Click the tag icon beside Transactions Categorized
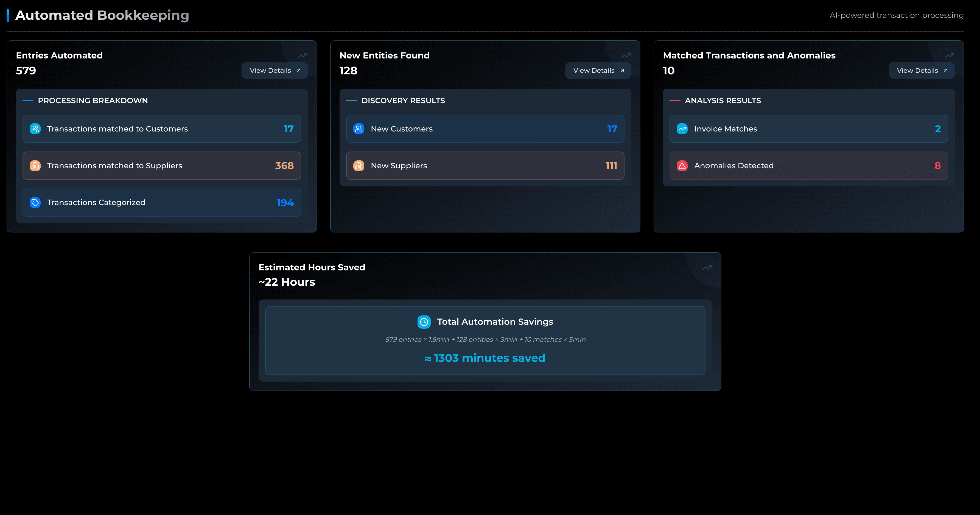The width and height of the screenshot is (980, 515). pyautogui.click(x=35, y=203)
